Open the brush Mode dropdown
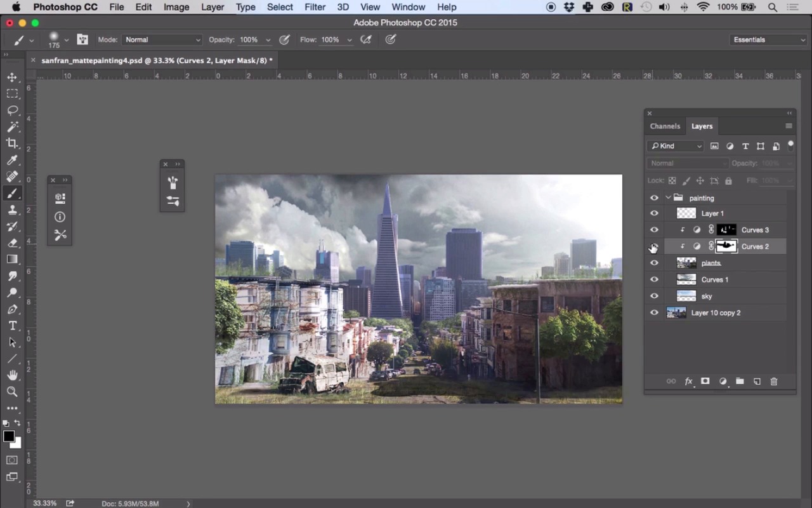Image resolution: width=812 pixels, height=508 pixels. click(x=162, y=39)
